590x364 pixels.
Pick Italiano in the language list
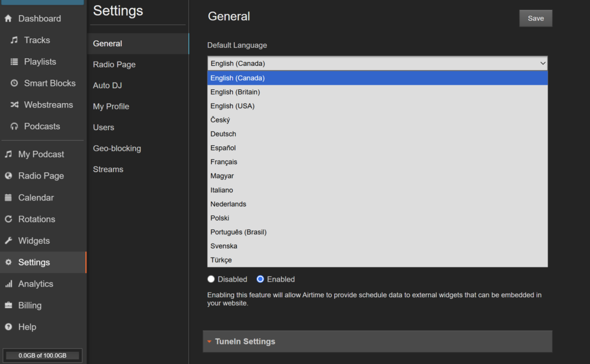(x=377, y=190)
